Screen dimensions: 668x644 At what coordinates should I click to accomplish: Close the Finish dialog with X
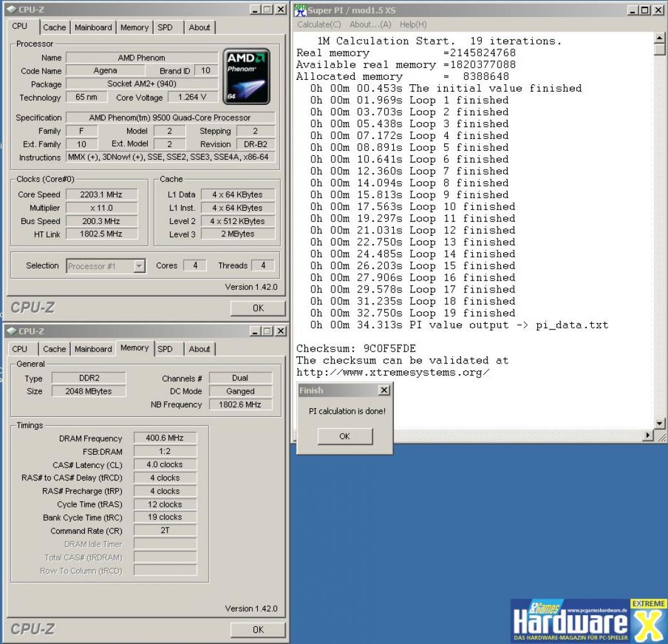pos(384,390)
